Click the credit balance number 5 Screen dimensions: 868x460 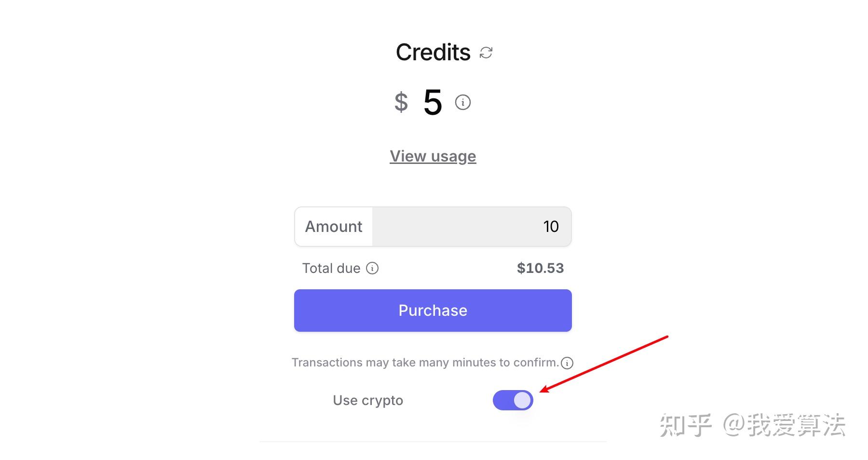(433, 102)
